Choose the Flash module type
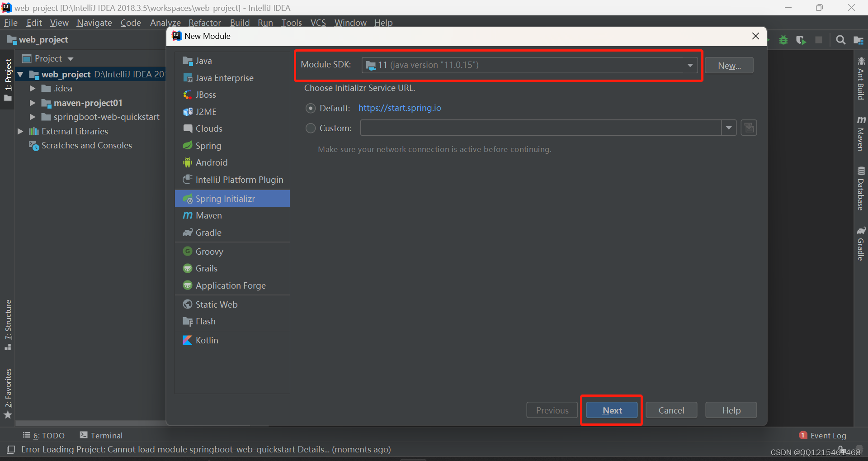This screenshot has width=868, height=461. [x=232, y=321]
